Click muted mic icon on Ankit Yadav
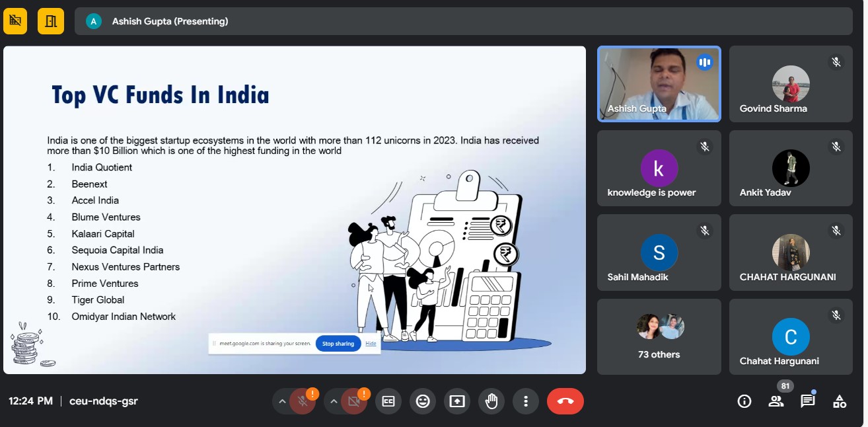The height and width of the screenshot is (427, 868). coord(836,146)
